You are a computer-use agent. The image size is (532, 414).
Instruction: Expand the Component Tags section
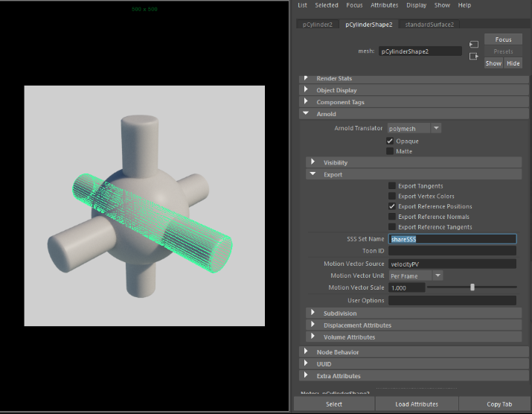pyautogui.click(x=414, y=102)
